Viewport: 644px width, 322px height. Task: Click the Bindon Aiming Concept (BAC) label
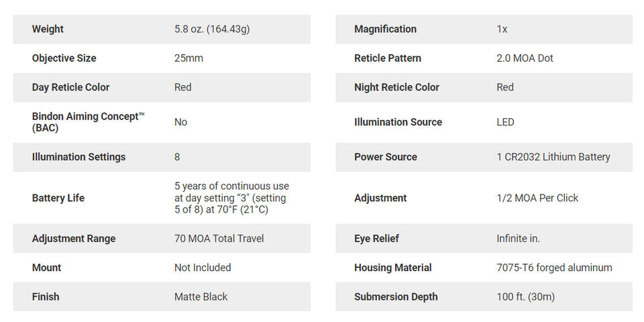(x=88, y=122)
